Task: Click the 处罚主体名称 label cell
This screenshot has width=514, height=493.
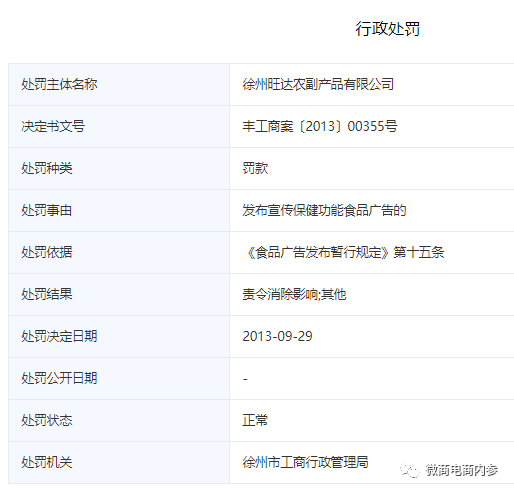Action: coord(119,84)
